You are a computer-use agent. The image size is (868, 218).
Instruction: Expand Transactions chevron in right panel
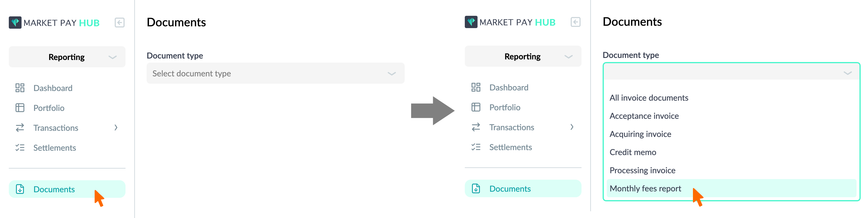click(572, 127)
